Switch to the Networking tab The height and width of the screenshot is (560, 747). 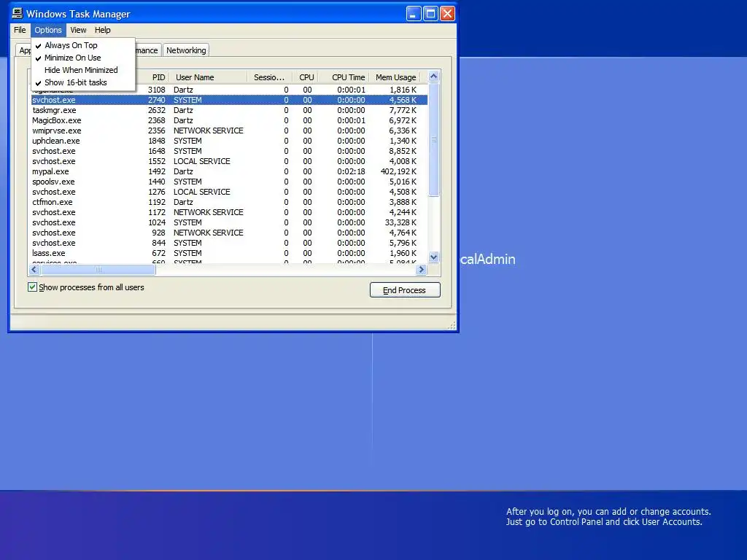coord(186,50)
